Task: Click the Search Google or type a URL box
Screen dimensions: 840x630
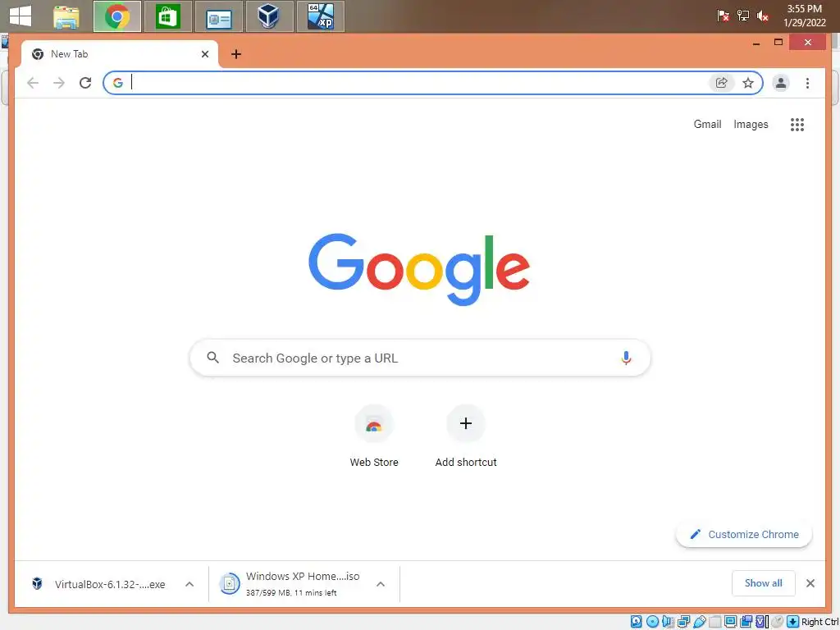Action: (x=420, y=358)
